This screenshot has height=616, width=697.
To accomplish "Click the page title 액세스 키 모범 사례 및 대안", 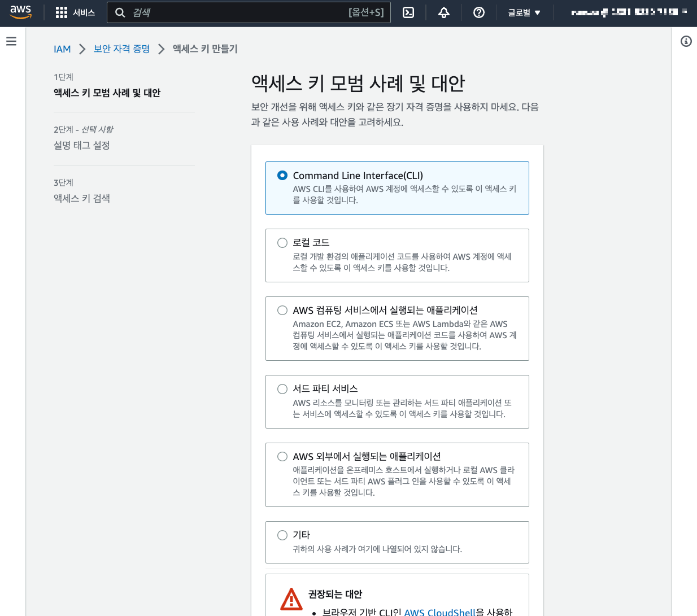I will [358, 84].
